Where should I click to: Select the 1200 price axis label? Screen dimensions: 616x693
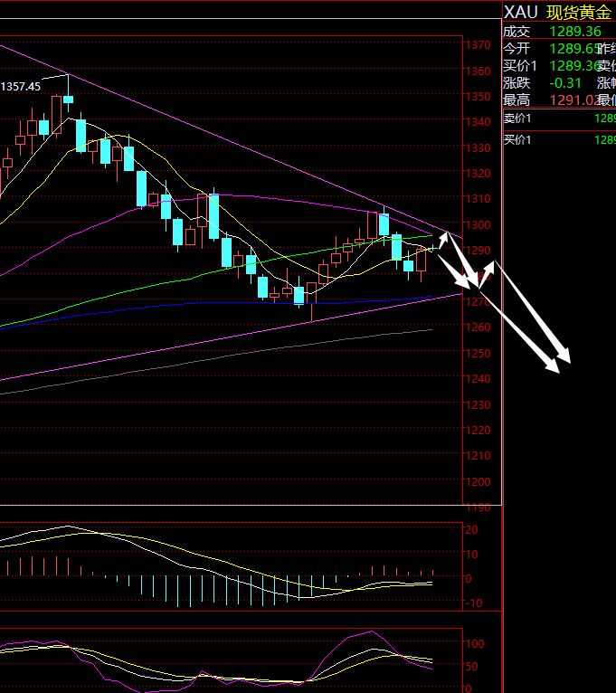(478, 481)
